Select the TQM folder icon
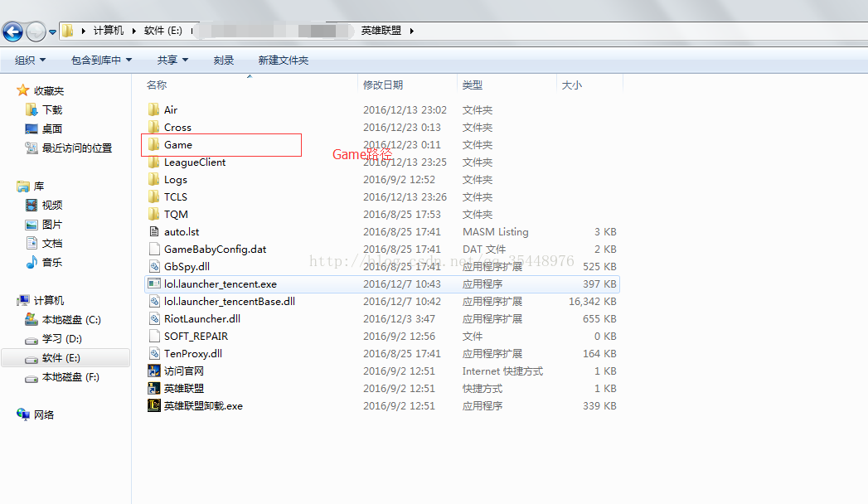The width and height of the screenshot is (868, 504). click(154, 214)
